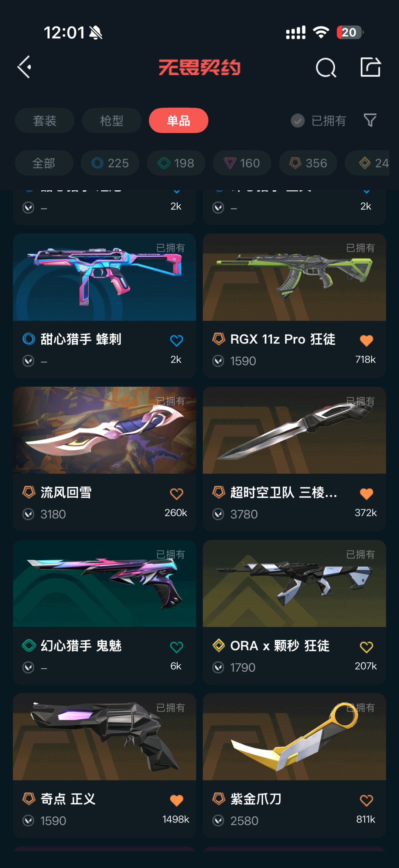This screenshot has width=399, height=868.
Task: Tap the back arrow icon
Action: [24, 67]
